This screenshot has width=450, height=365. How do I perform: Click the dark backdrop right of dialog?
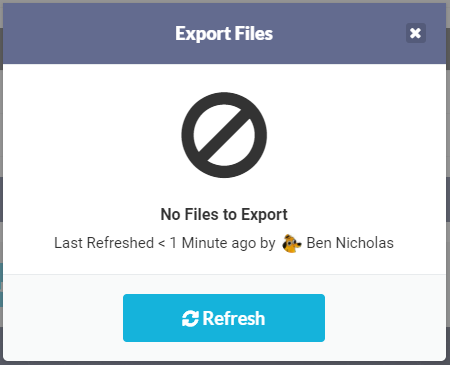pos(448,200)
